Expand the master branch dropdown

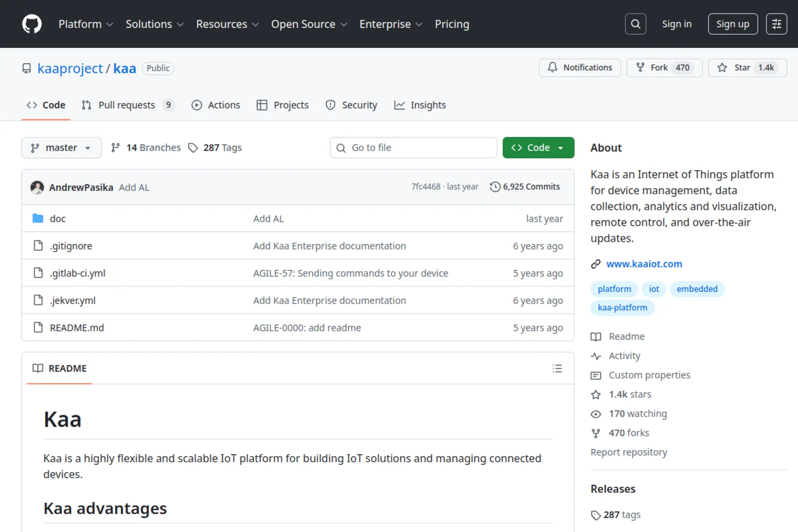pyautogui.click(x=61, y=148)
